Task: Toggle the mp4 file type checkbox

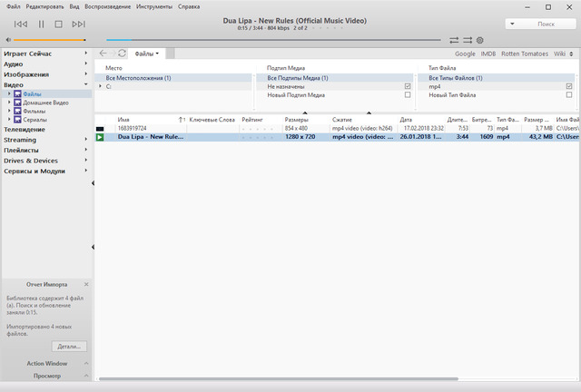Action: click(x=569, y=86)
